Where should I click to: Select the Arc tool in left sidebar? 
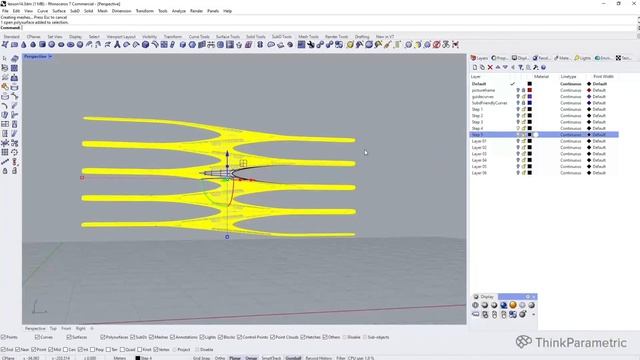tap(5, 105)
